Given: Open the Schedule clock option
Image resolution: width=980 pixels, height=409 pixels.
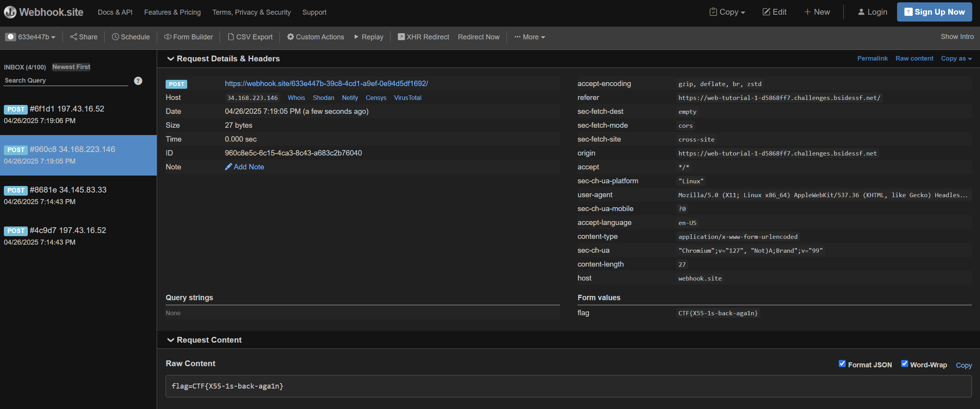Looking at the screenshot, I should 130,37.
